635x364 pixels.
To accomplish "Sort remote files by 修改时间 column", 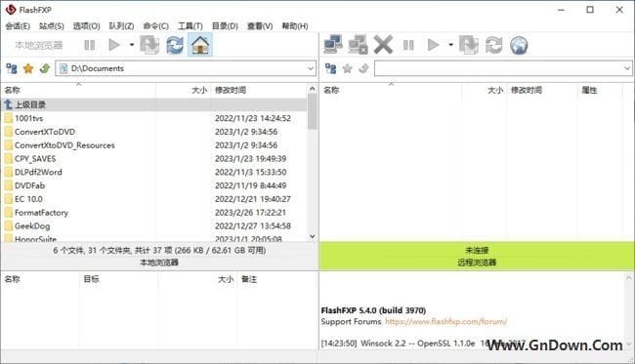I will click(542, 90).
